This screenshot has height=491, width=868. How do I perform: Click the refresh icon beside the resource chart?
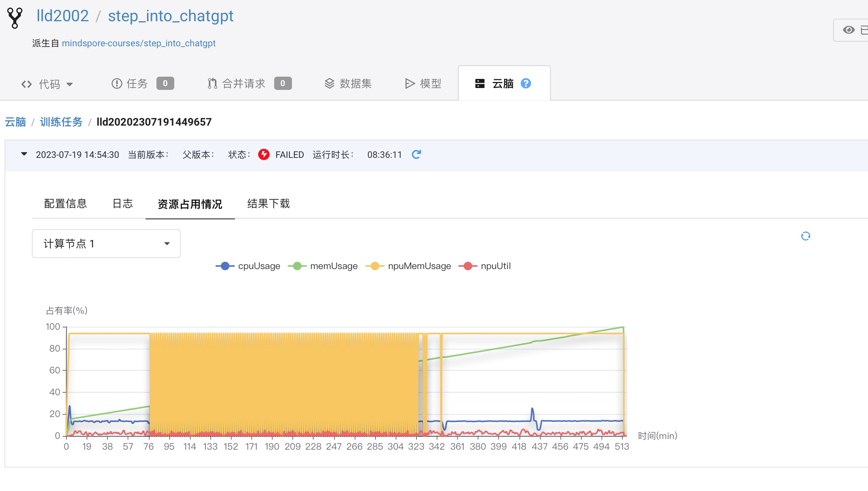[806, 236]
